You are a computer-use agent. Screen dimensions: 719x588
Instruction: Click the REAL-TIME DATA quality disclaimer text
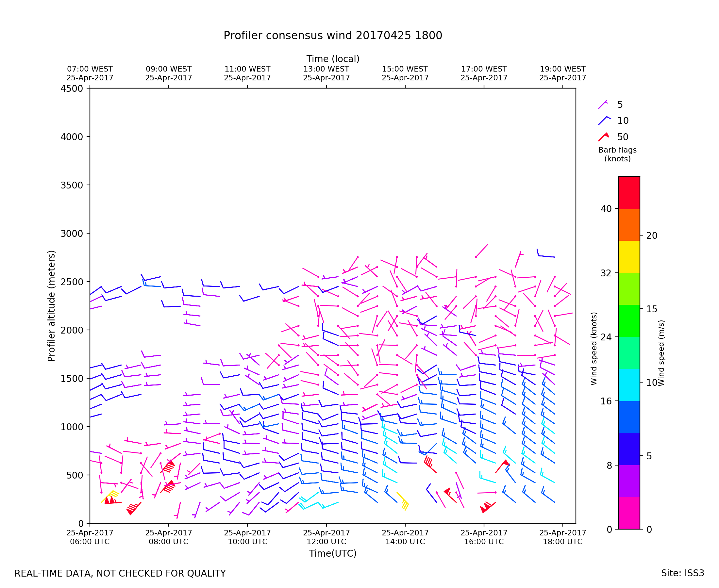pos(120,573)
